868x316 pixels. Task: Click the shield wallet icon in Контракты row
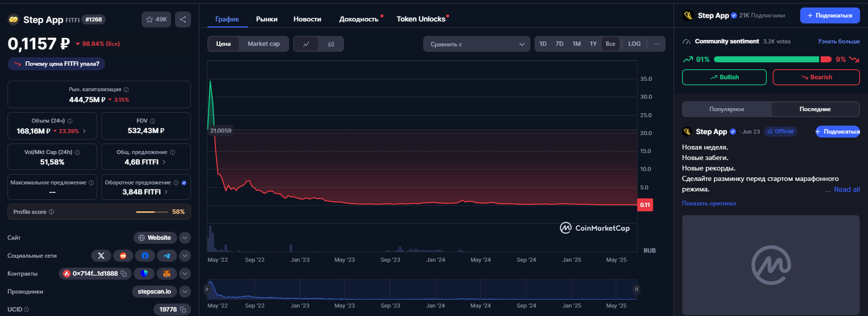coord(144,274)
